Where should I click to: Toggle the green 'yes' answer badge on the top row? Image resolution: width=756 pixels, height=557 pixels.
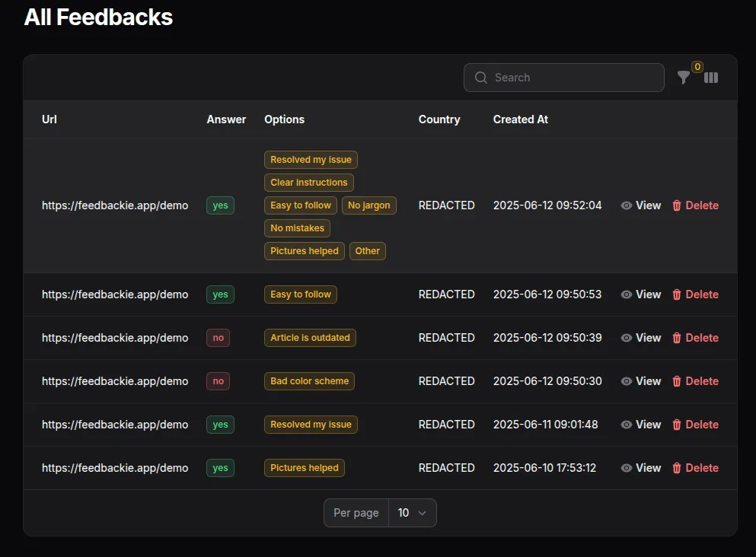click(220, 205)
